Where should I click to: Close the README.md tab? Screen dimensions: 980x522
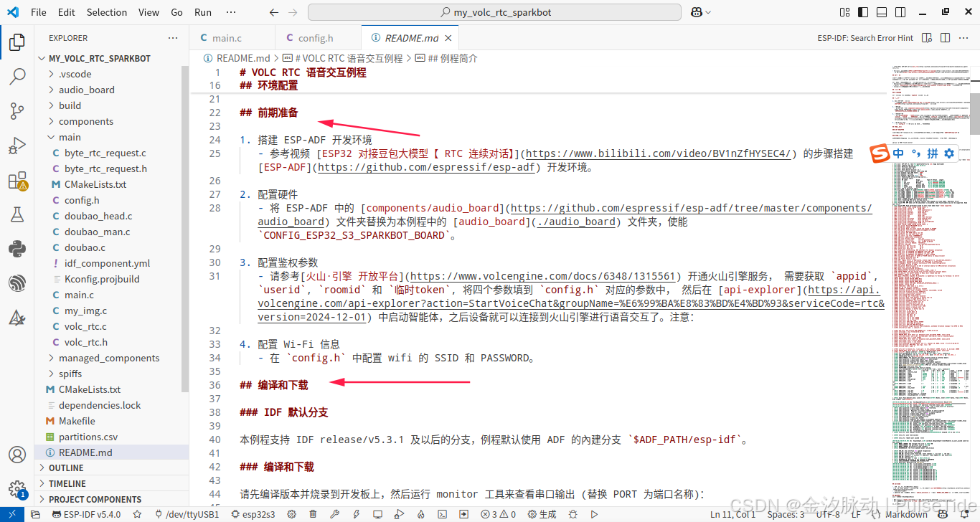[x=448, y=38]
